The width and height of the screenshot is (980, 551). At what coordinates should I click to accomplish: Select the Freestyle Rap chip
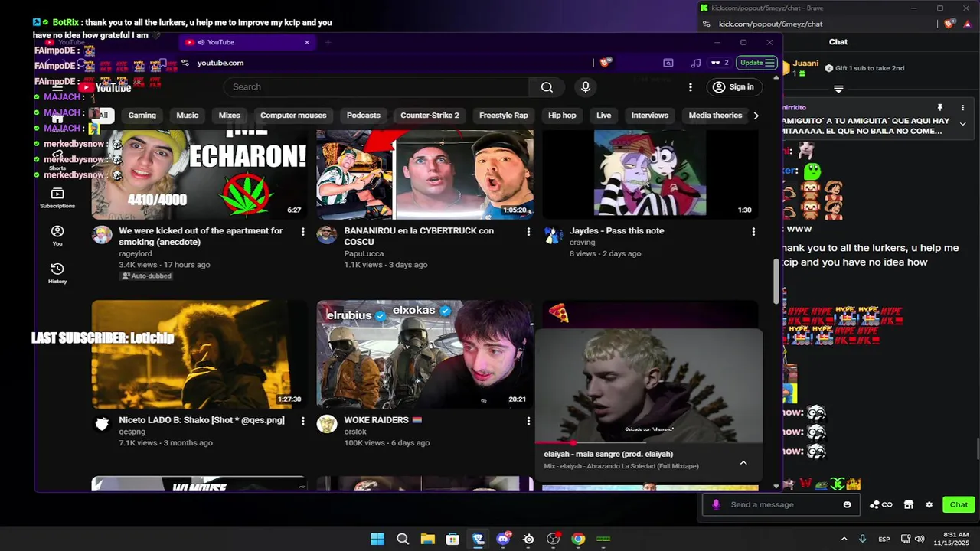pos(504,116)
